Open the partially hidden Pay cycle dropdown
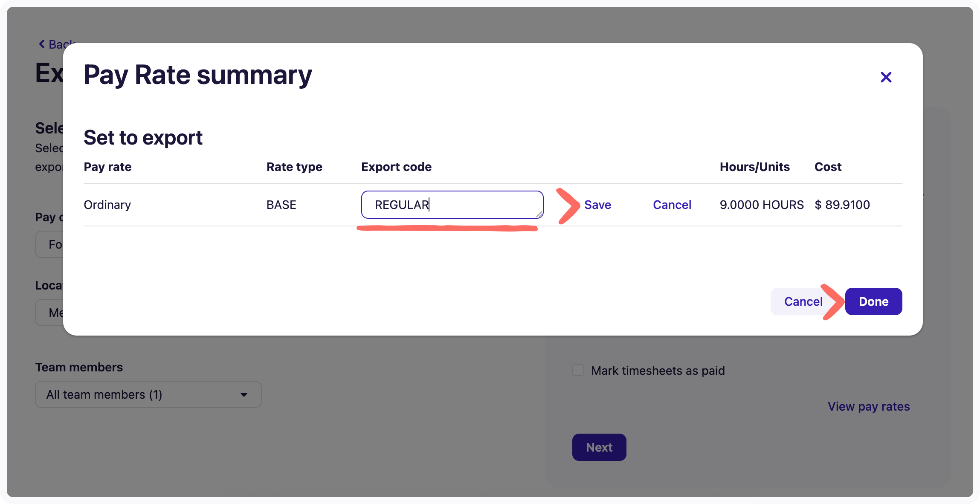 [49, 244]
